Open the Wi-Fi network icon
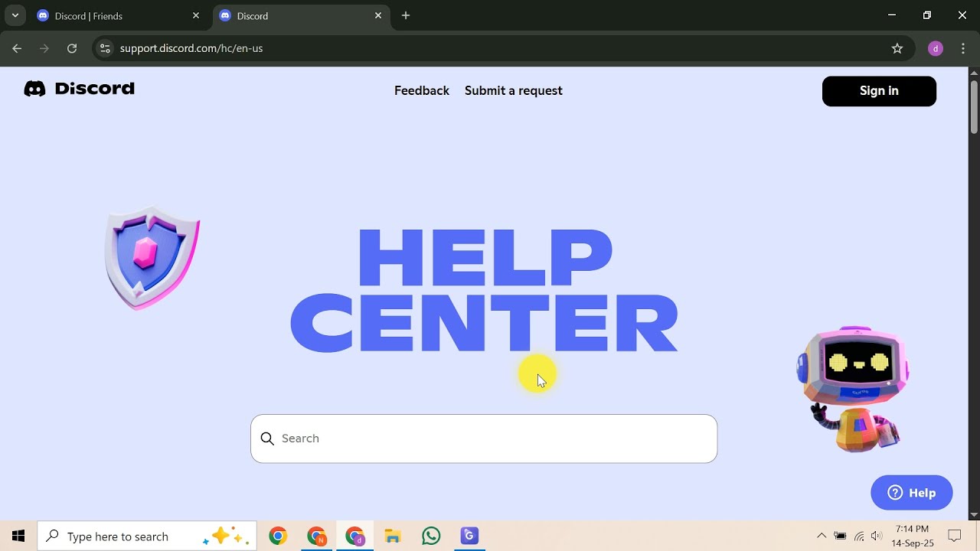 coord(859,536)
